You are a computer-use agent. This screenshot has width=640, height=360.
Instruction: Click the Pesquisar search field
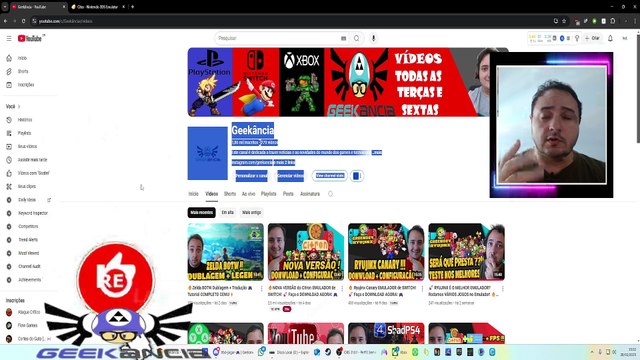(x=278, y=38)
